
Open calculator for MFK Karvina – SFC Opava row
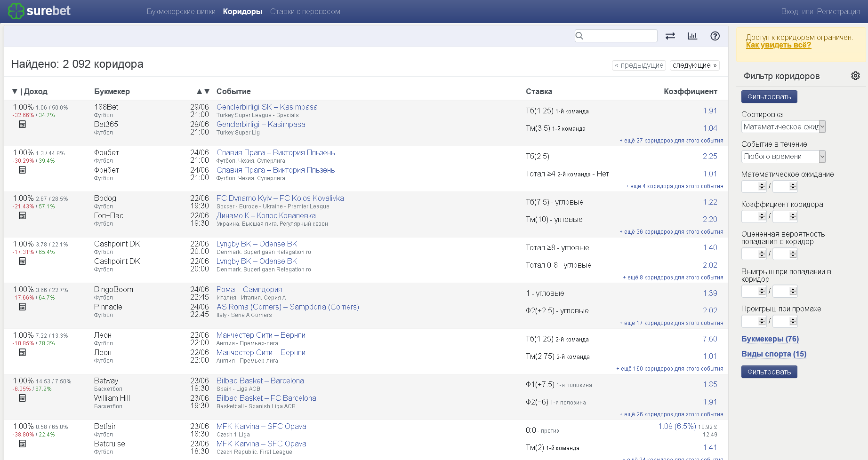coord(22,444)
